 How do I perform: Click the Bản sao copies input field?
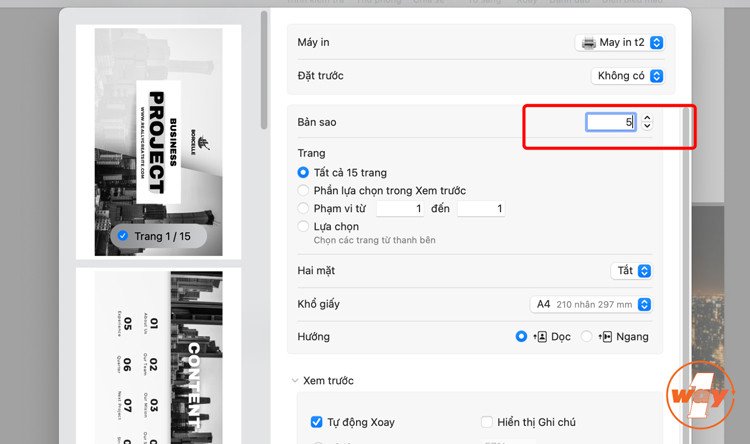tap(611, 122)
